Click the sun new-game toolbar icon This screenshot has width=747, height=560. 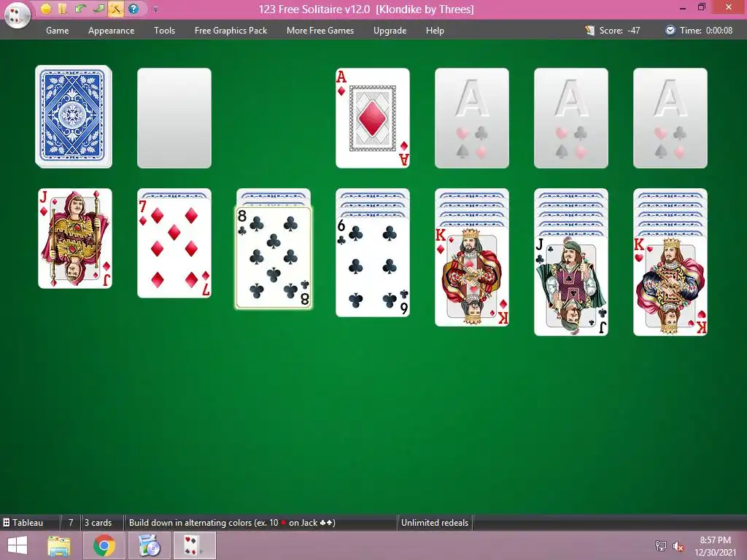pyautogui.click(x=46, y=9)
